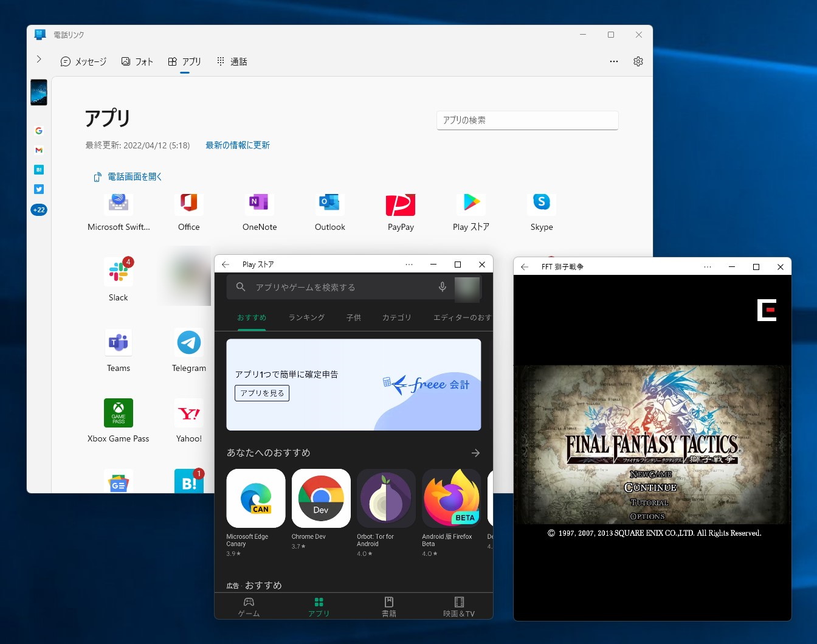Screen dimensions: 817x644
Task: Open the Chrome Dev app card
Action: (321, 509)
